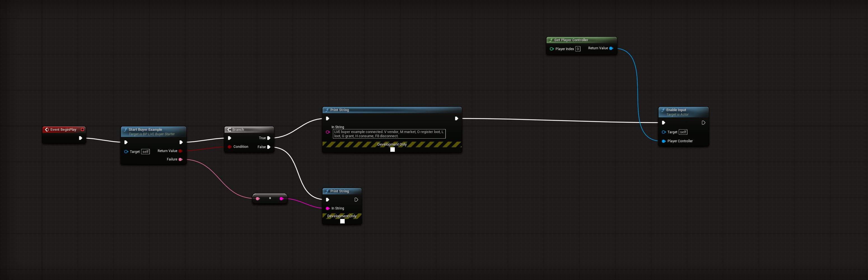Click the red delegate pin on Event BeginPlay
The height and width of the screenshot is (280, 868).
coord(82,130)
